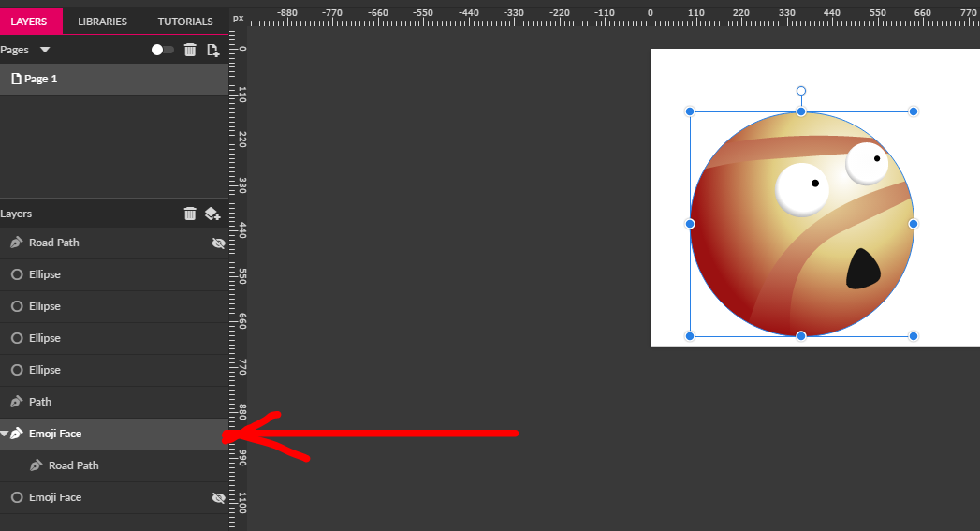Viewport: 980px width, 531px height.
Task: Show the hidden bottom Emoji Face layer
Action: pyautogui.click(x=218, y=498)
